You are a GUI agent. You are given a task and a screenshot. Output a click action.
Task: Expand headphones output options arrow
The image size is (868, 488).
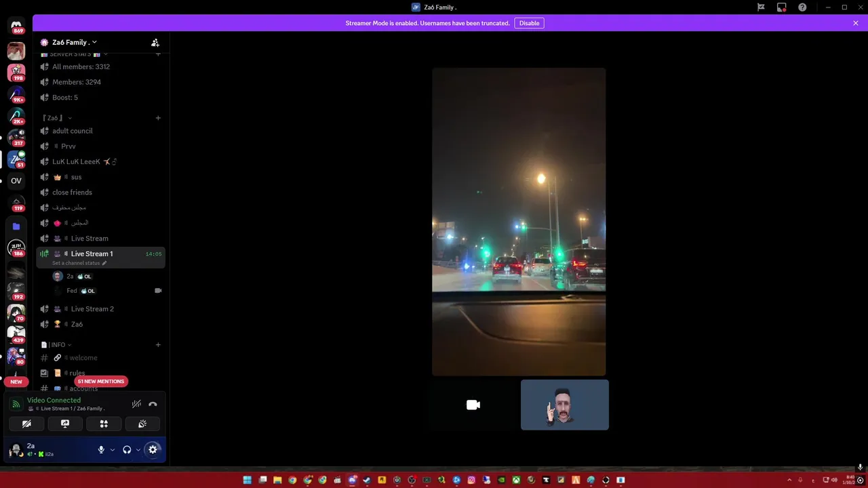click(138, 450)
